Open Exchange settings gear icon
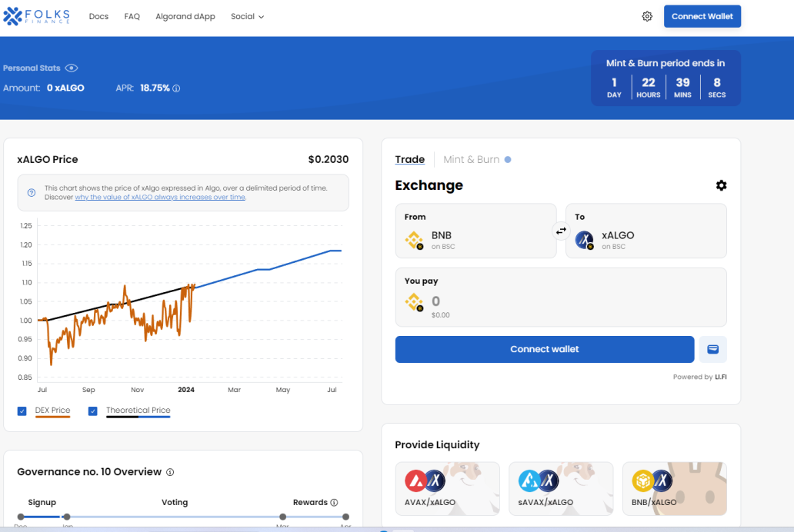 pyautogui.click(x=721, y=185)
